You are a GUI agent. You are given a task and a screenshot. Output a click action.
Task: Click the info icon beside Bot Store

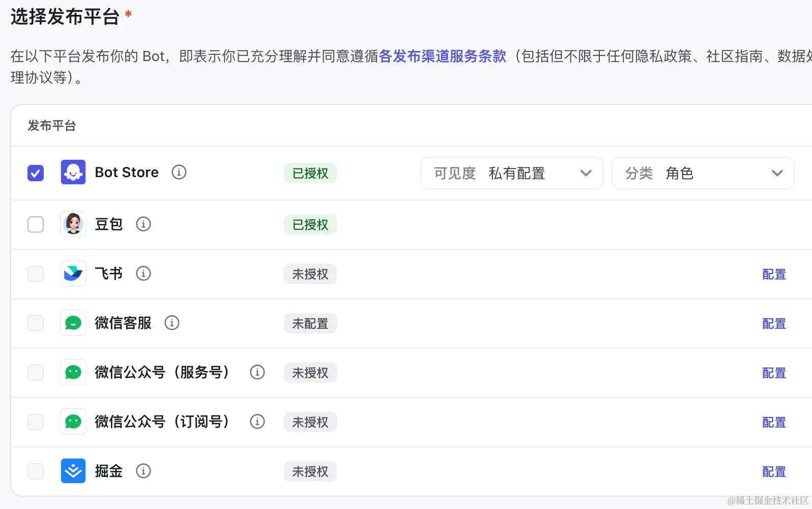click(x=179, y=173)
